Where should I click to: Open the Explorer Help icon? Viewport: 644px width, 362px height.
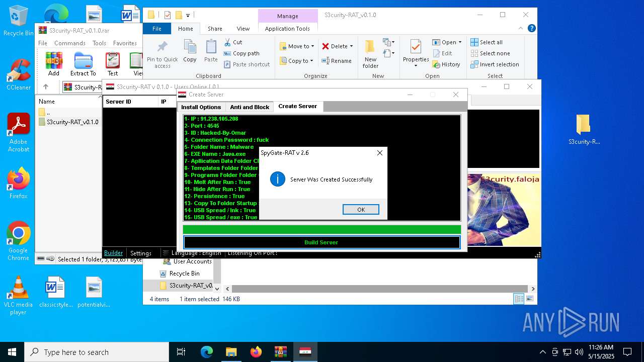coord(531,29)
